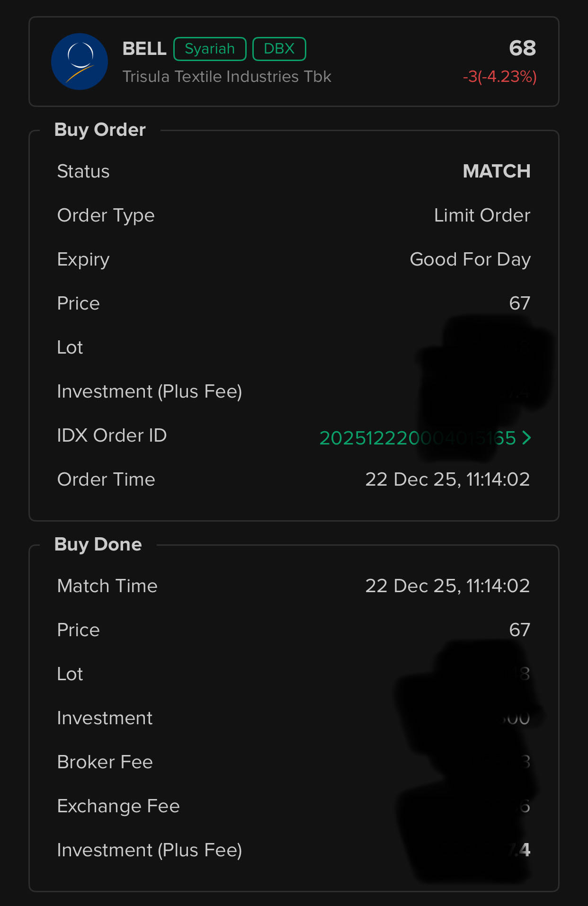Tap the current stock price 68
This screenshot has height=906, width=588.
pos(522,48)
